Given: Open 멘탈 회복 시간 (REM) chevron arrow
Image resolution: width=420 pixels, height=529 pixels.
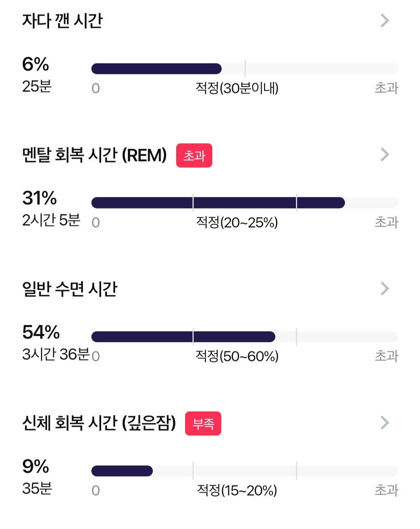Looking at the screenshot, I should click(385, 155).
